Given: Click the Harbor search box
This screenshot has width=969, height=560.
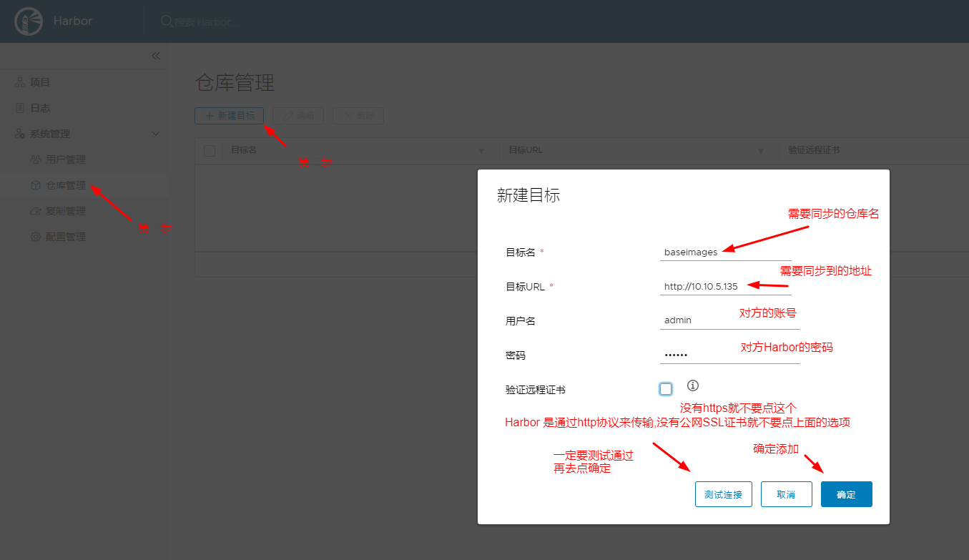Looking at the screenshot, I should coord(207,21).
